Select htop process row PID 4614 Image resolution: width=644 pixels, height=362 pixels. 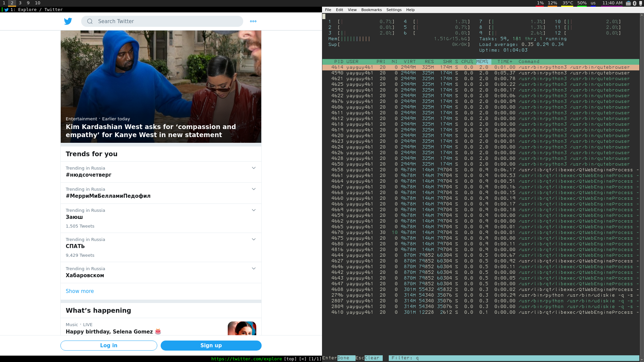[481, 67]
